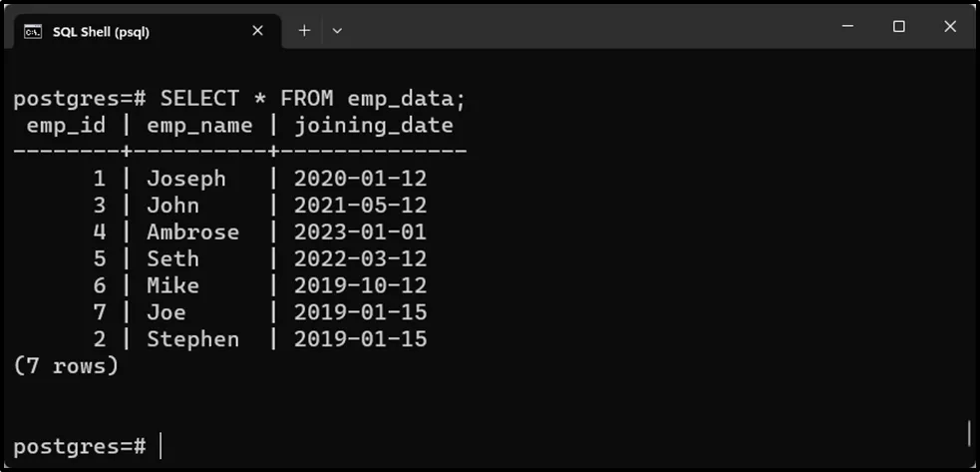Minimize the terminal window
Screen dimensions: 980x472
pos(847,27)
